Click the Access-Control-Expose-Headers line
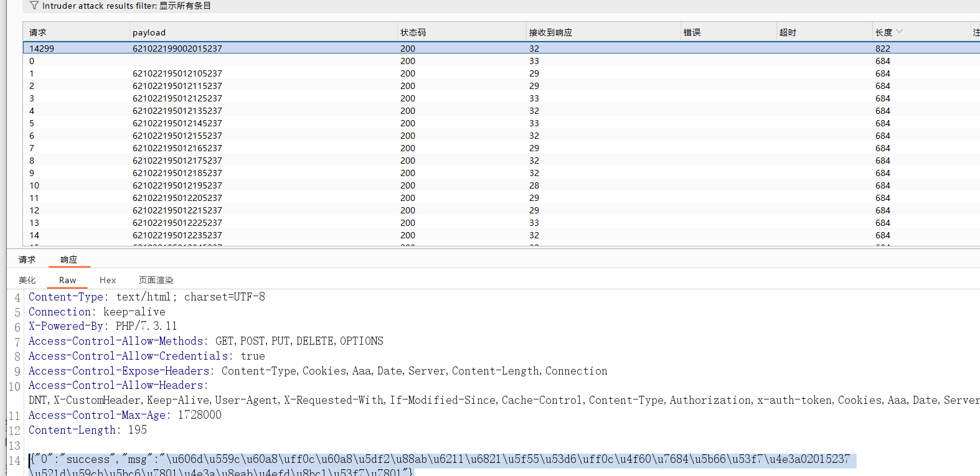This screenshot has width=980, height=476. 318,371
